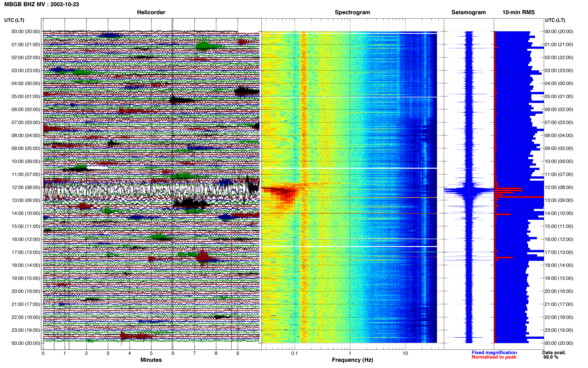Click the minute '5' tick label
588x368 pixels.
151,353
